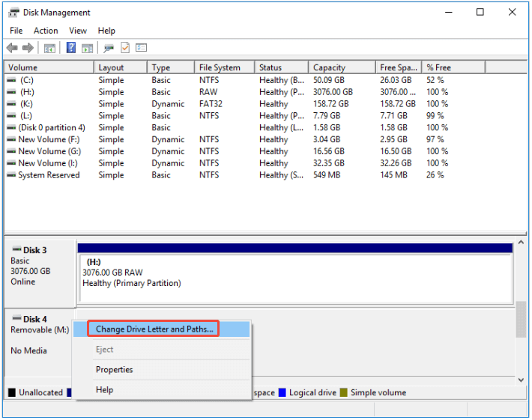Open the Help menu in menu bar
Screen dimensions: 532x420
pyautogui.click(x=106, y=31)
